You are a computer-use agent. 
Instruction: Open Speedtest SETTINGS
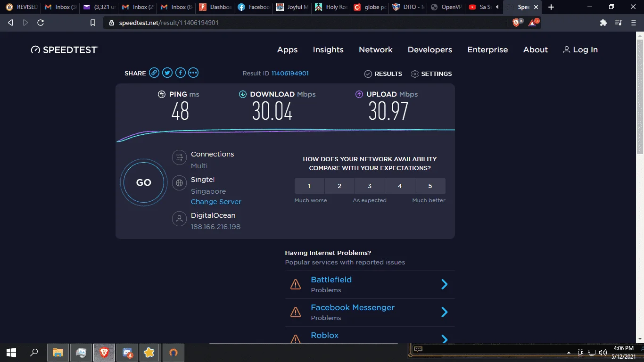tap(431, 74)
